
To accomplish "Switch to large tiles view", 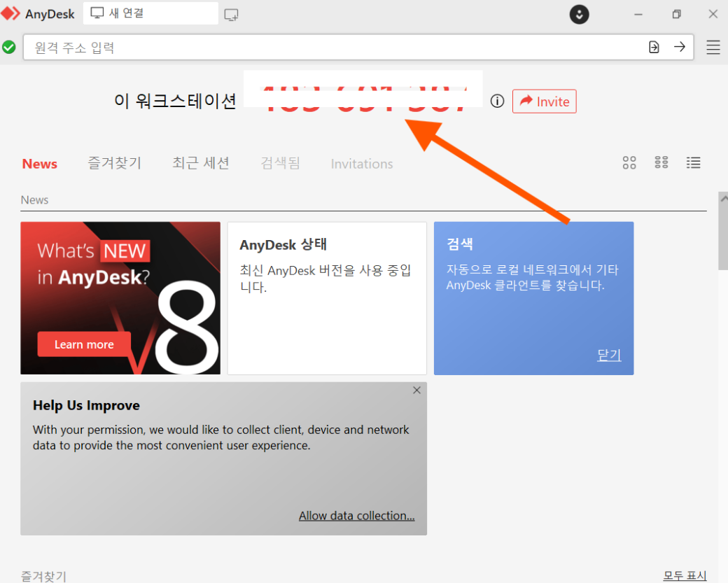I will click(x=629, y=162).
